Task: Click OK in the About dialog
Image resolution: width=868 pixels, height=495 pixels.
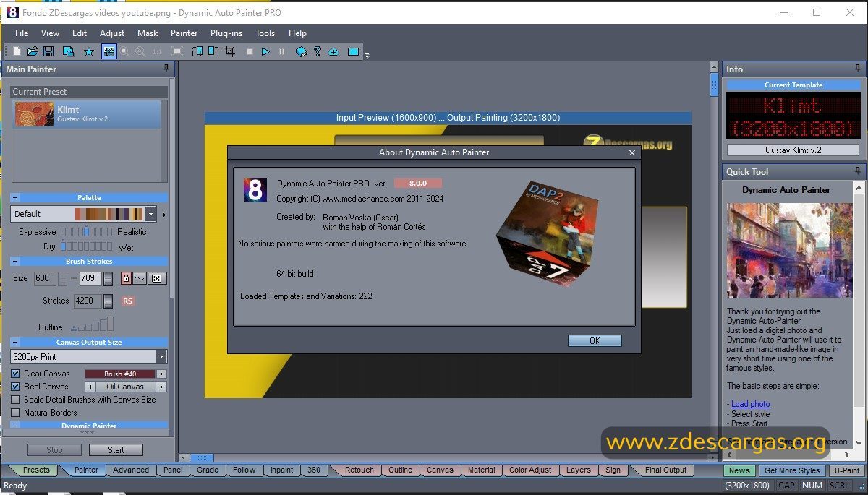Action: [x=595, y=341]
